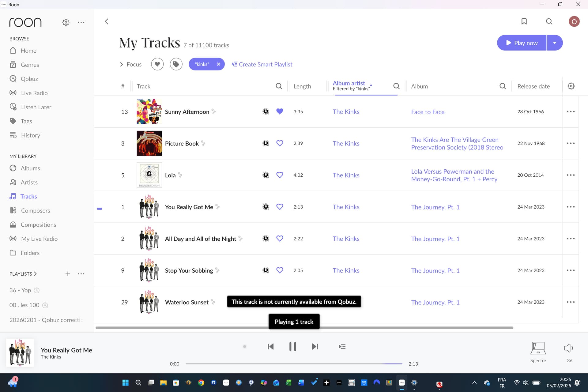Click the tag filter icon

[176, 64]
